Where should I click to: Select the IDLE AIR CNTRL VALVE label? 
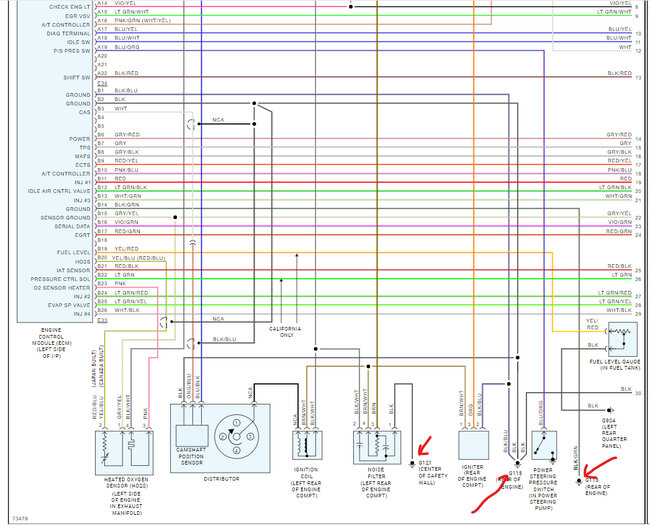click(x=59, y=191)
